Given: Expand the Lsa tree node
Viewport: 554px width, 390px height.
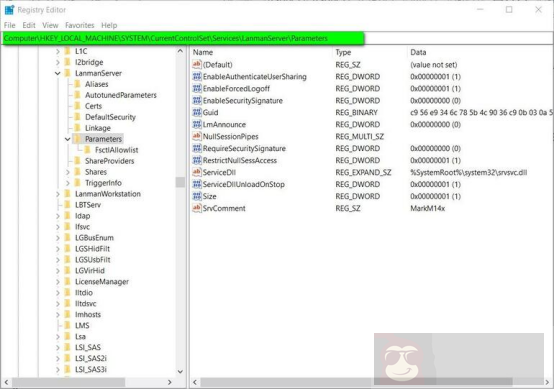Looking at the screenshot, I should pyautogui.click(x=58, y=337).
